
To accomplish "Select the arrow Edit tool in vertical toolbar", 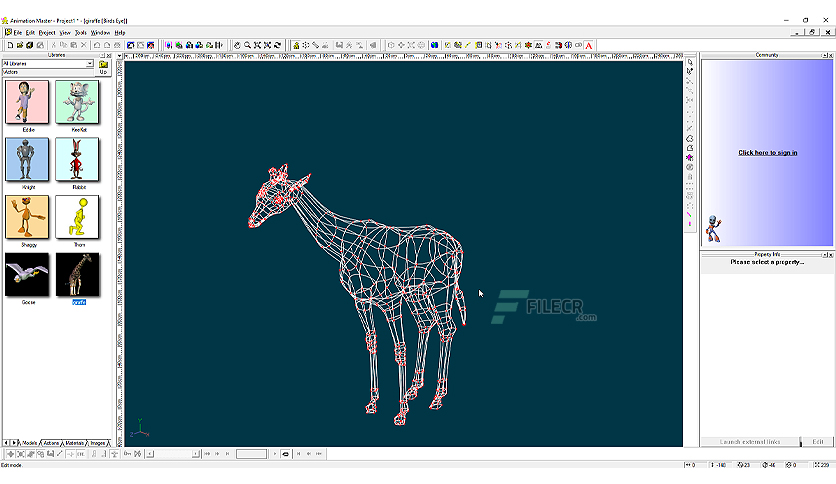I will (690, 62).
